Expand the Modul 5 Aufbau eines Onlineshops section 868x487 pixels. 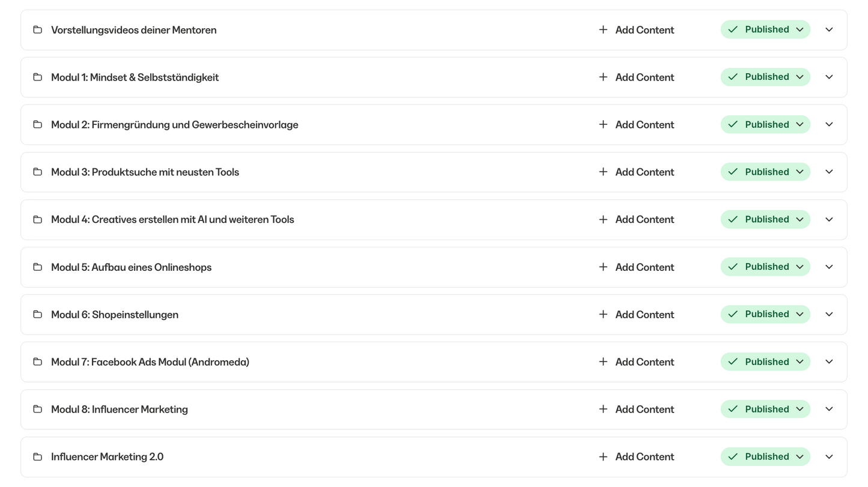pyautogui.click(x=829, y=267)
